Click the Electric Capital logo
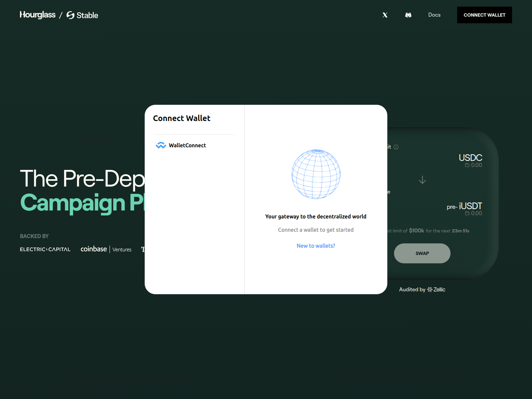The height and width of the screenshot is (399, 532). [45, 249]
